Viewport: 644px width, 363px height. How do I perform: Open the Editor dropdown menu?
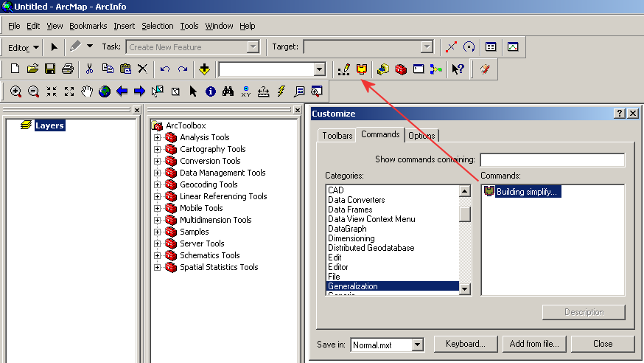(24, 48)
